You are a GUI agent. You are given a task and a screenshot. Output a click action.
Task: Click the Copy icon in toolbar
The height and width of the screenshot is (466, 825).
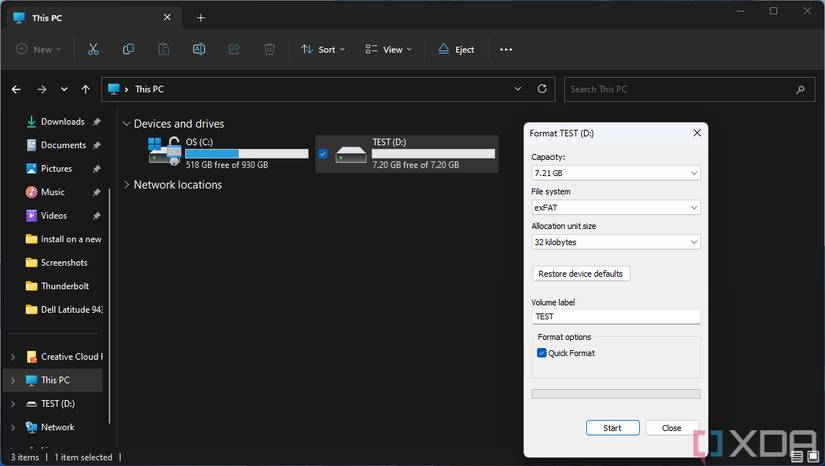coord(128,49)
